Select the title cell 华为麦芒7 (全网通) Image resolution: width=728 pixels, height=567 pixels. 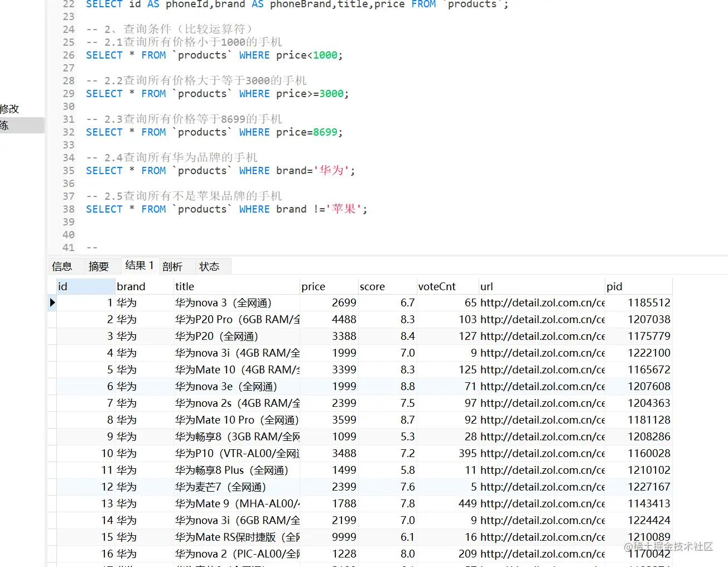237,487
